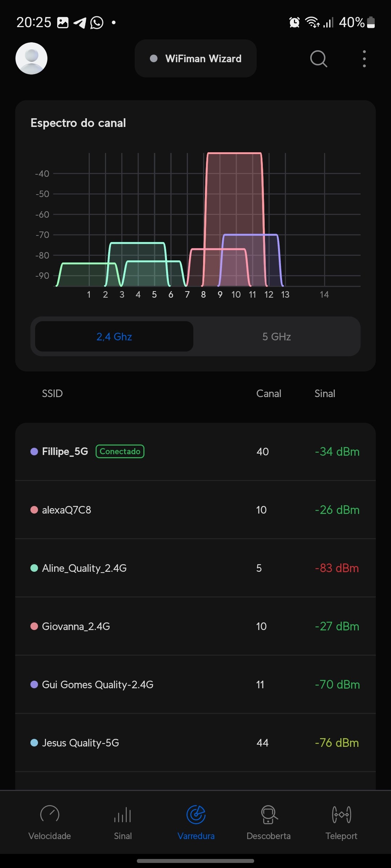The width and height of the screenshot is (391, 868).
Task: Select the alexaQ7C8 network row
Action: [195, 510]
